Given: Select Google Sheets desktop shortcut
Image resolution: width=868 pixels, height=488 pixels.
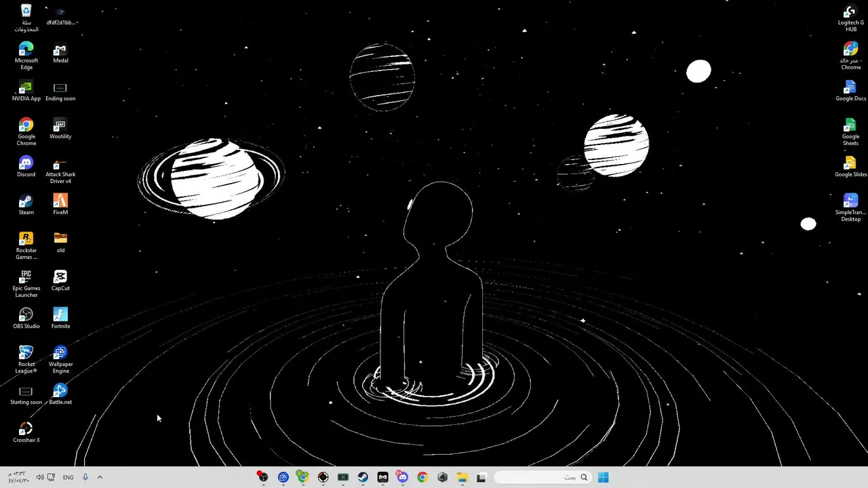Looking at the screenshot, I should (x=850, y=131).
